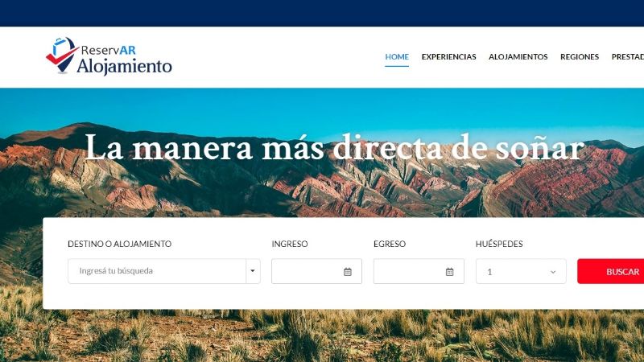Open the Regiones menu item

click(580, 56)
